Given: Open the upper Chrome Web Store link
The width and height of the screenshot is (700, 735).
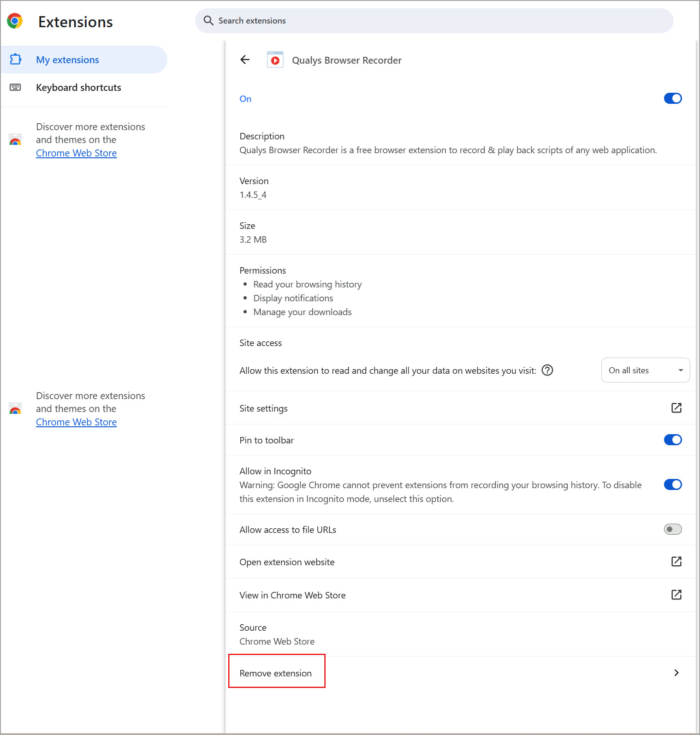Looking at the screenshot, I should (x=76, y=153).
